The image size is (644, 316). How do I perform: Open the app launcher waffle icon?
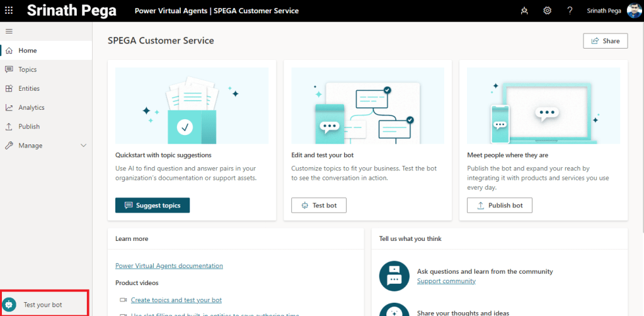pos(9,11)
